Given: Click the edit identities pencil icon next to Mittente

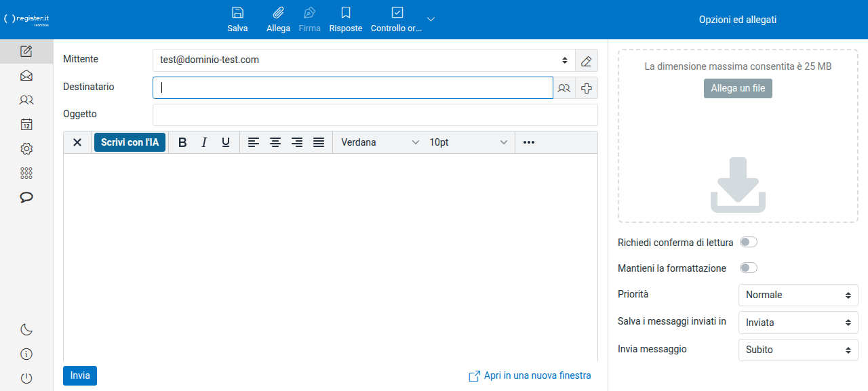Looking at the screenshot, I should click(587, 60).
